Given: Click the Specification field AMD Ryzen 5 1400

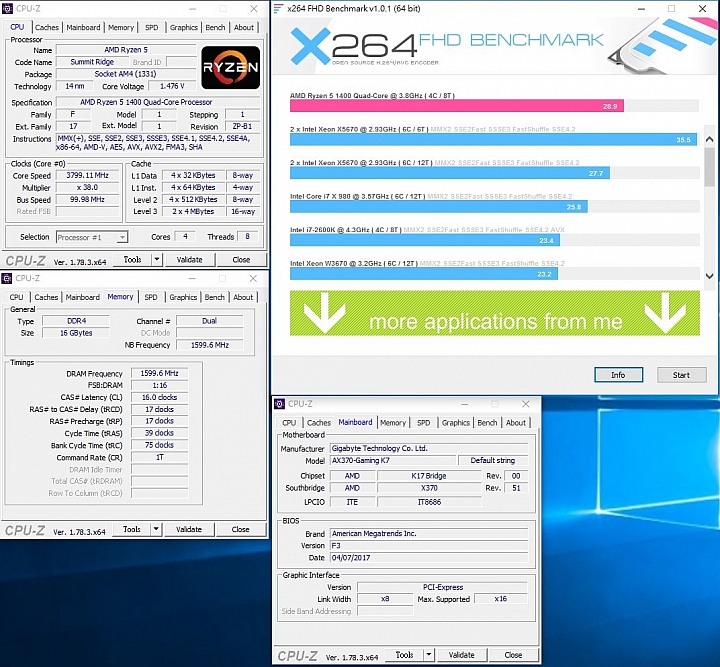Looking at the screenshot, I should click(x=158, y=102).
